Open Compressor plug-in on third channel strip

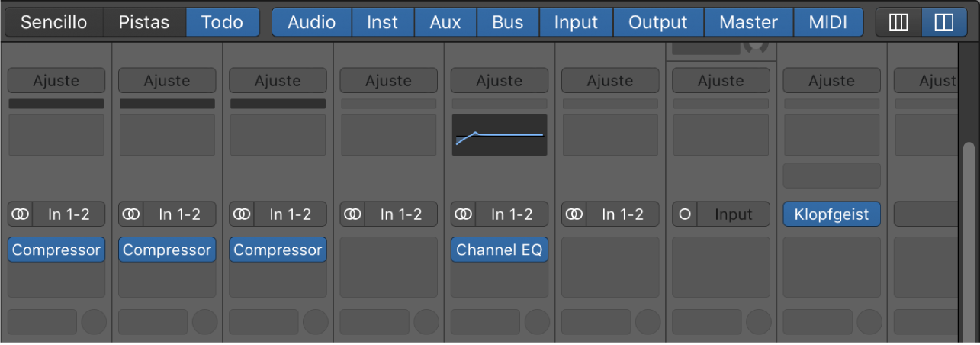point(278,250)
